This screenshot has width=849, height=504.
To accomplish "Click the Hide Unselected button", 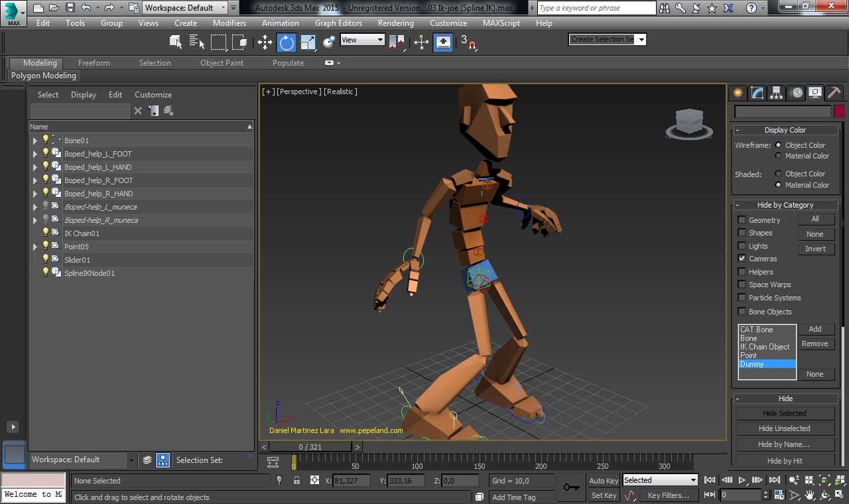I will point(784,428).
